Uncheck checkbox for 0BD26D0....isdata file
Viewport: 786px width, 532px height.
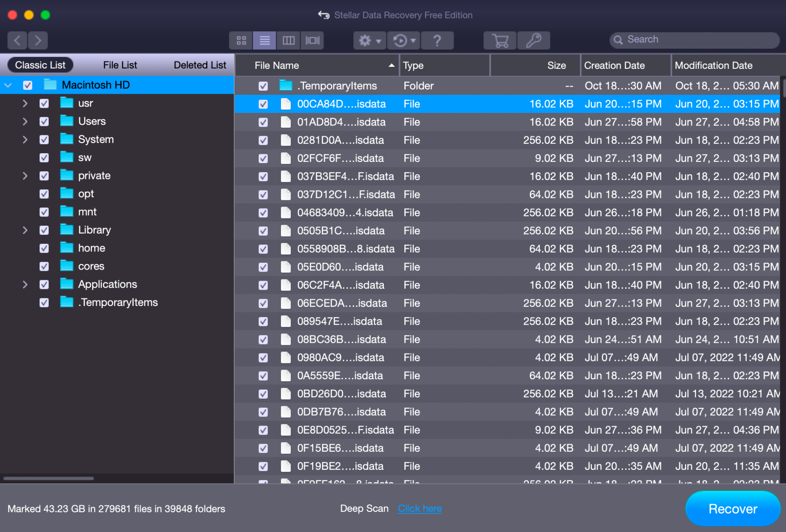263,394
